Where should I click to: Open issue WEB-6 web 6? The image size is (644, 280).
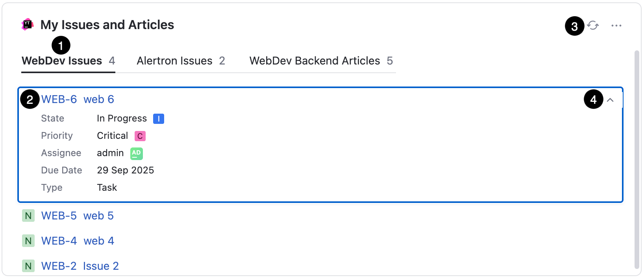click(x=78, y=99)
